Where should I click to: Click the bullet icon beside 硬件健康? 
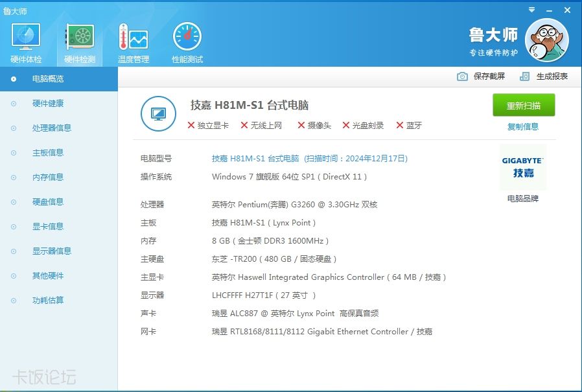(14, 104)
